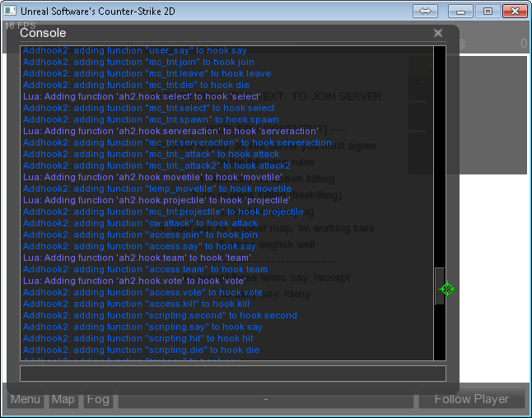
Task: Select the line '"access.kill" to hook kill'
Action: 136,304
